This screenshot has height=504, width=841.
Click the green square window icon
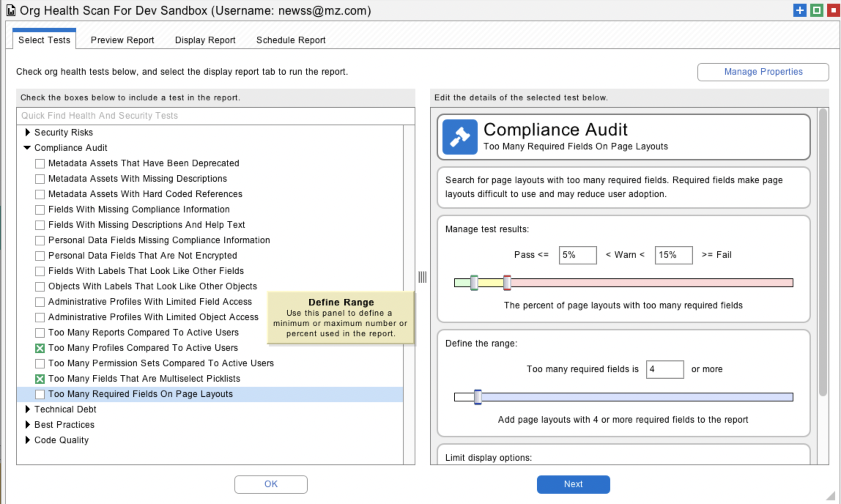click(816, 10)
